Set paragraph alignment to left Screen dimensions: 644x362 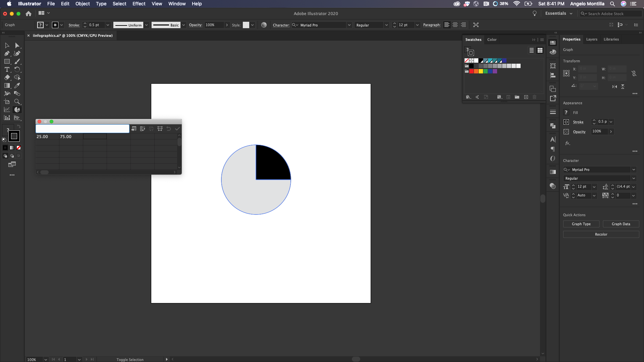coord(447,25)
